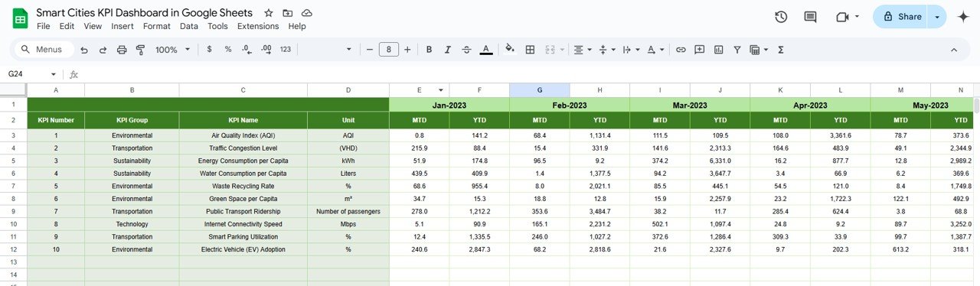The image size is (980, 286).
Task: Click the cloud document status icon
Action: [x=307, y=13]
